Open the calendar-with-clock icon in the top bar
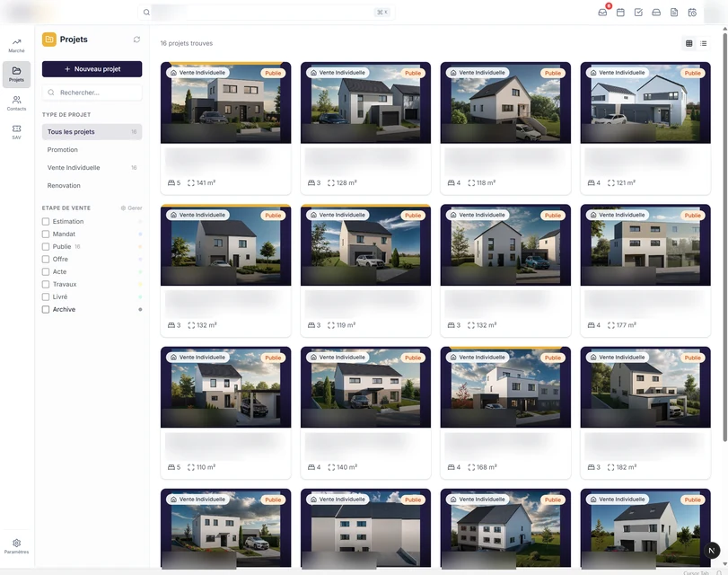Screen dimensions: 728x575 [692, 12]
